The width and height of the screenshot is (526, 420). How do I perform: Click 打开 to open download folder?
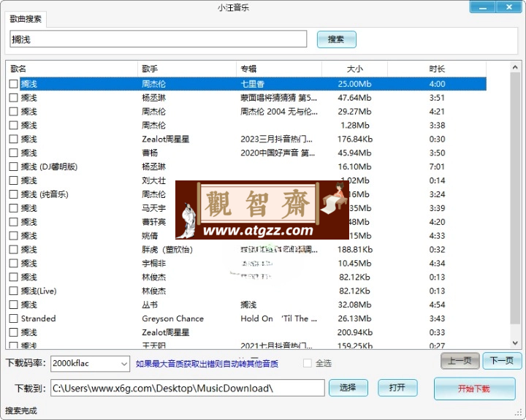coord(397,388)
